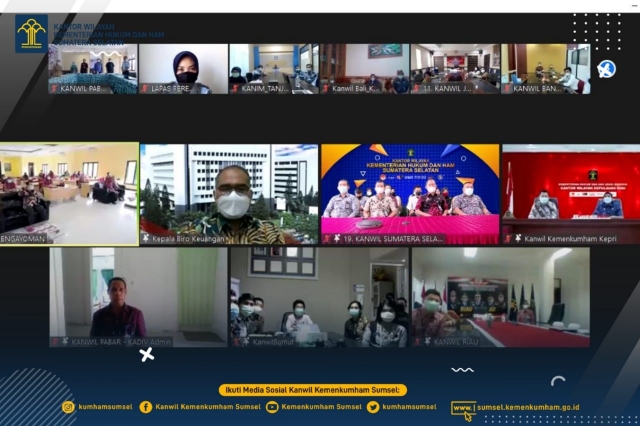
Task: Click the Kanwil Kemenkumham Kepri video tile
Action: click(x=570, y=193)
